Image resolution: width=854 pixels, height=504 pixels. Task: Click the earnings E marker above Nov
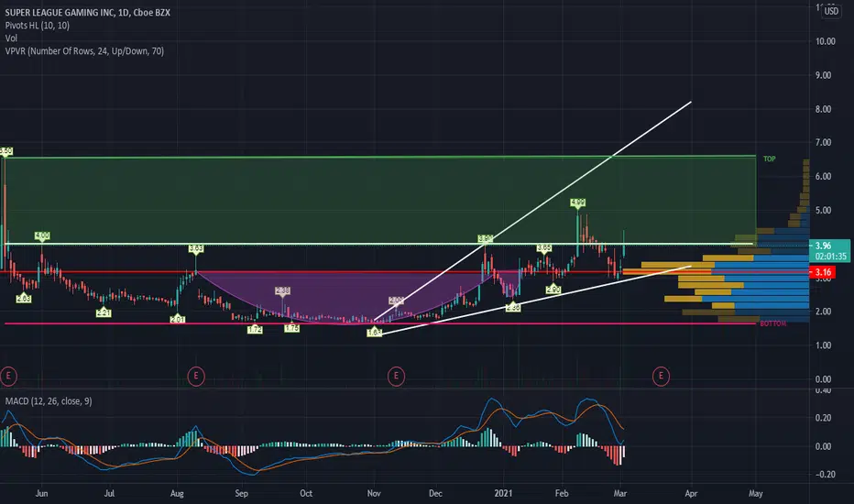pos(396,376)
